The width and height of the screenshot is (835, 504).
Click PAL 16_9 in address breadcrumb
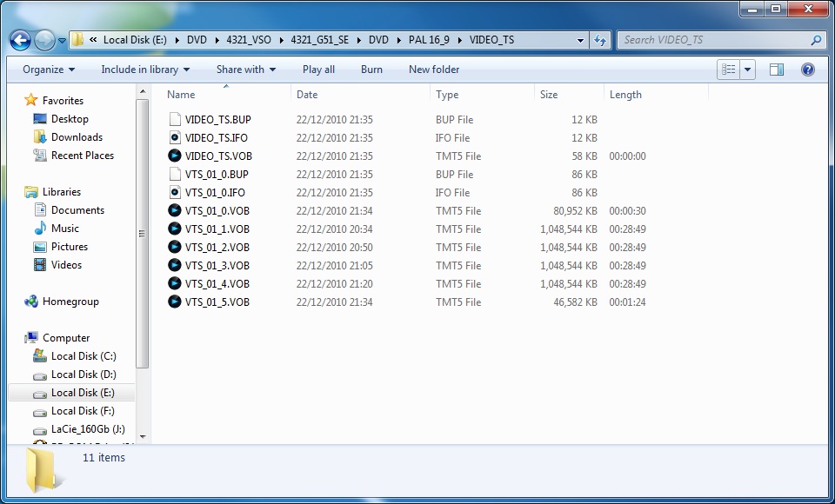click(429, 40)
